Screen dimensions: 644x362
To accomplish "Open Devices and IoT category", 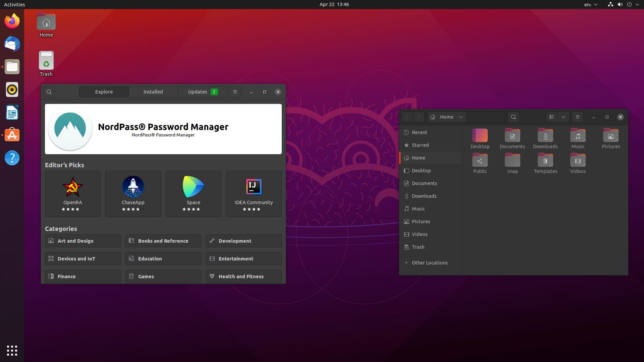I will tap(83, 259).
